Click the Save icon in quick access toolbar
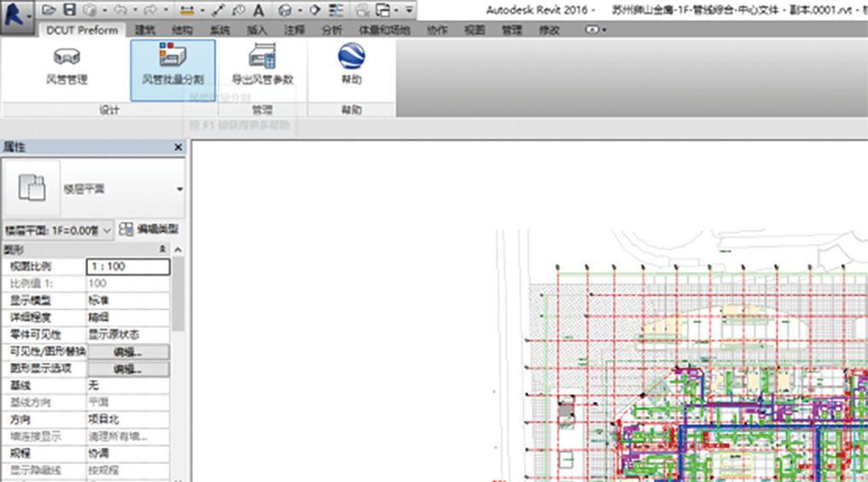Screen dimensions: 868x482 pyautogui.click(x=69, y=10)
